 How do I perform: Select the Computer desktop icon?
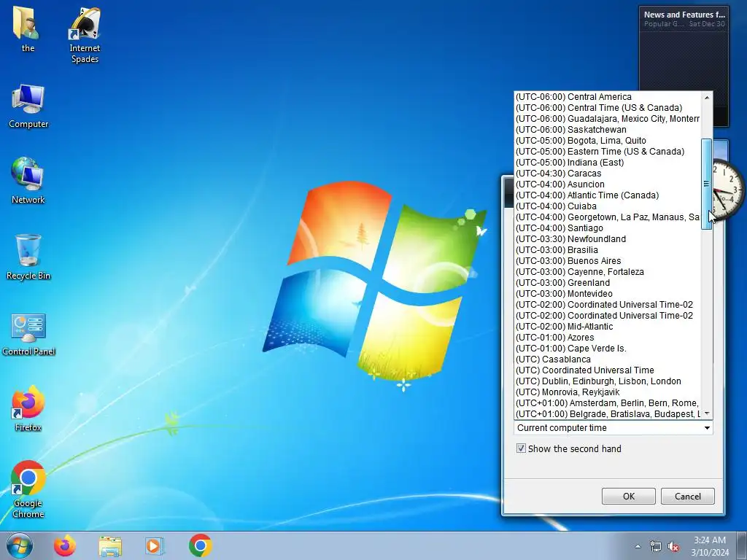pyautogui.click(x=28, y=106)
